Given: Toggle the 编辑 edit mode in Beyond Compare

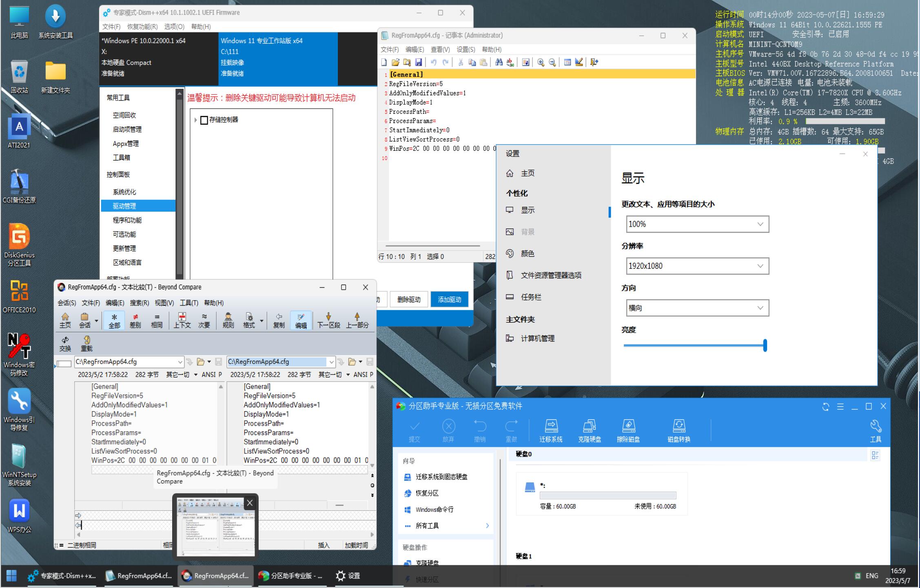Looking at the screenshot, I should coord(301,321).
